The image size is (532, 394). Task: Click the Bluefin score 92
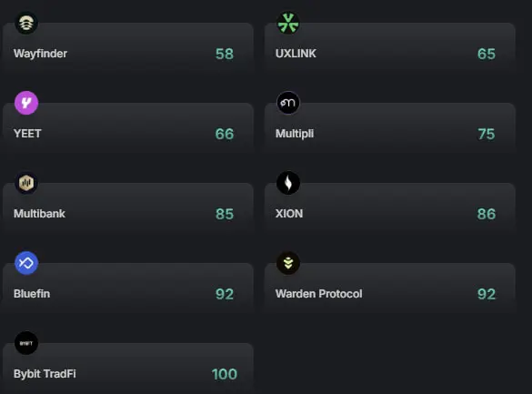pyautogui.click(x=225, y=294)
